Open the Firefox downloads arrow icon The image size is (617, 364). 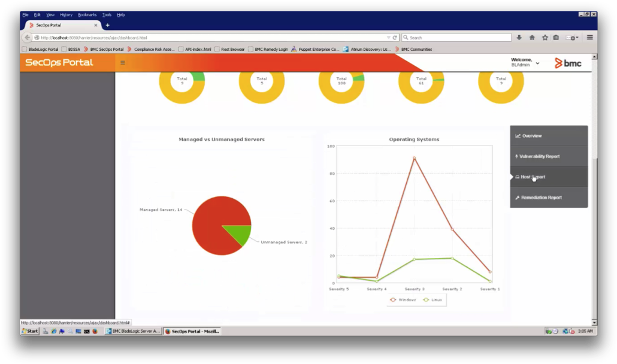pos(519,38)
